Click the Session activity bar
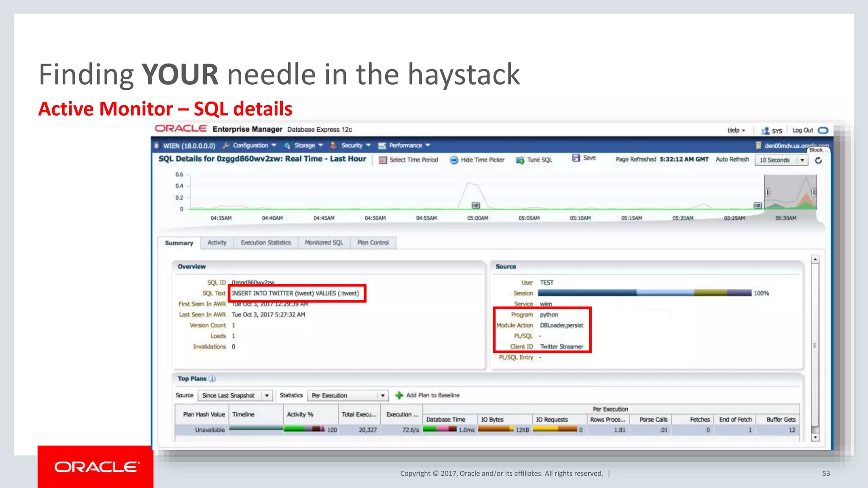This screenshot has width=868, height=488. point(645,293)
